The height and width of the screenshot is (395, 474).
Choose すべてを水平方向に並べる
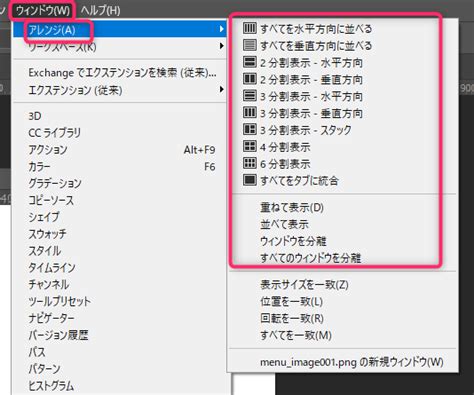(x=316, y=29)
